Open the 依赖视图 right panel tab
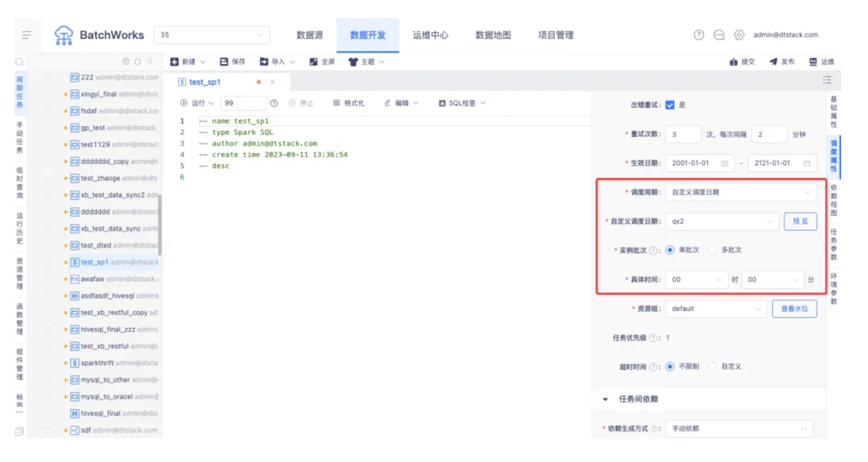This screenshot has height=462, width=868. pos(834,200)
